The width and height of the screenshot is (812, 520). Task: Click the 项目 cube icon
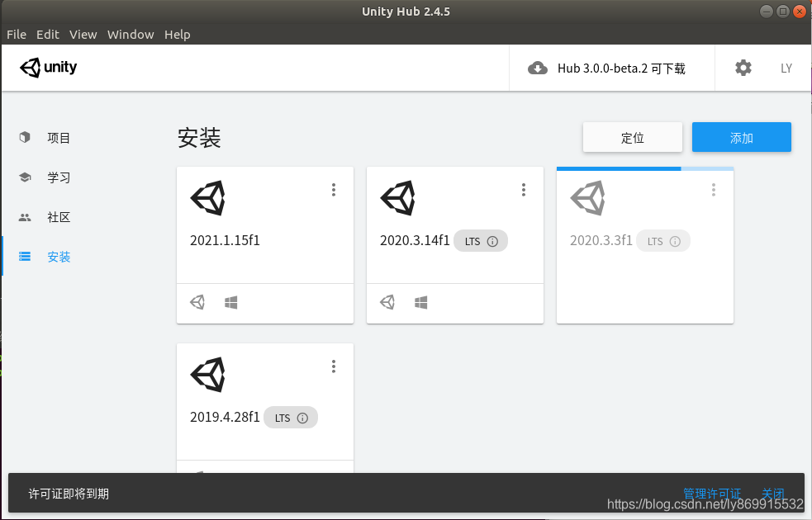(24, 137)
